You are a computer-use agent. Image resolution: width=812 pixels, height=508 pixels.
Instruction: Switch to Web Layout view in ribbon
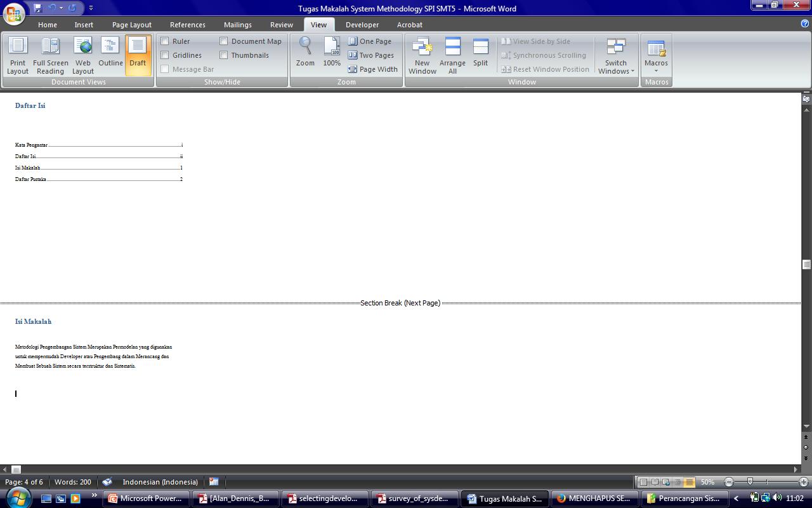pyautogui.click(x=82, y=56)
